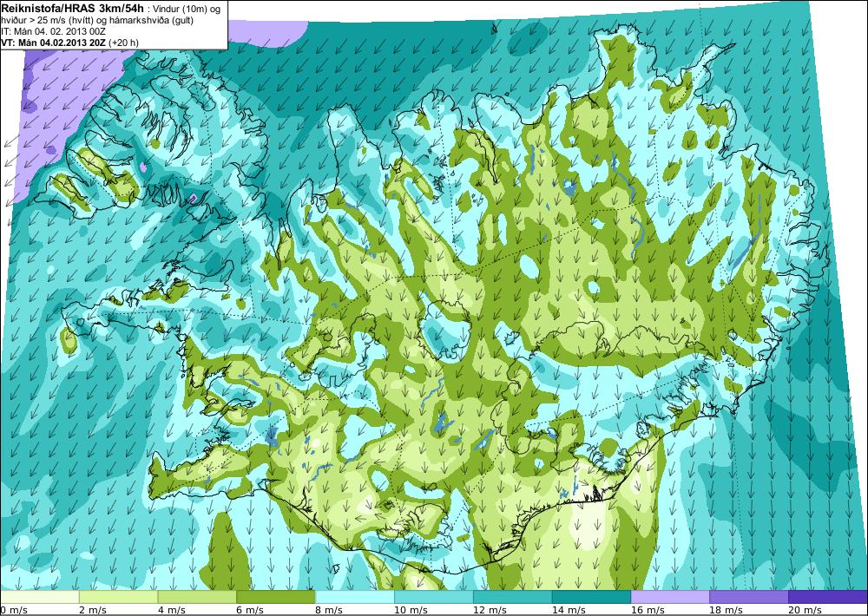
Task: Click the '0 m/s' legend label
Action: point(14,610)
